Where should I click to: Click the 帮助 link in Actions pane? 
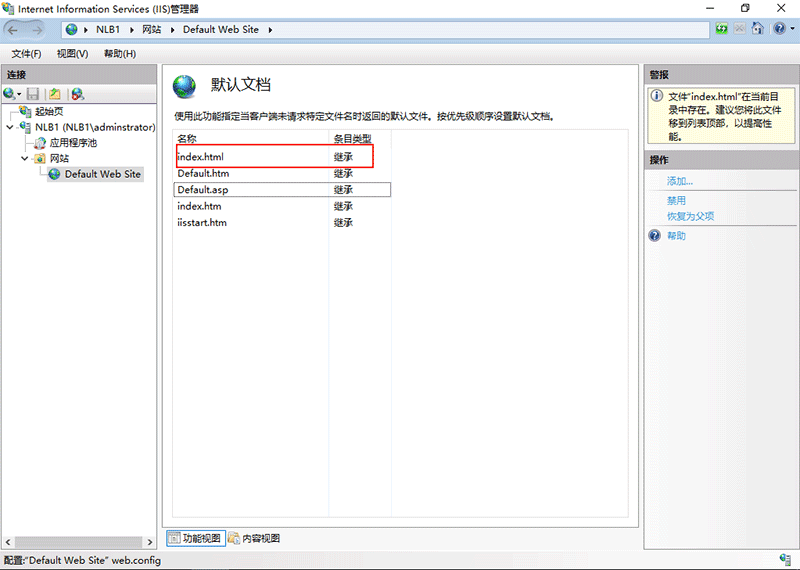676,235
